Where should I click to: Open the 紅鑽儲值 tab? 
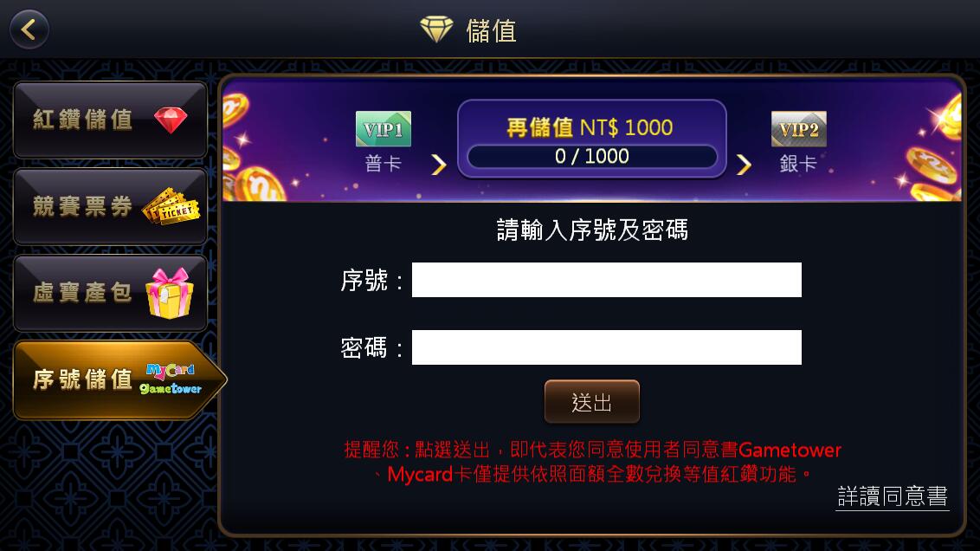point(110,120)
